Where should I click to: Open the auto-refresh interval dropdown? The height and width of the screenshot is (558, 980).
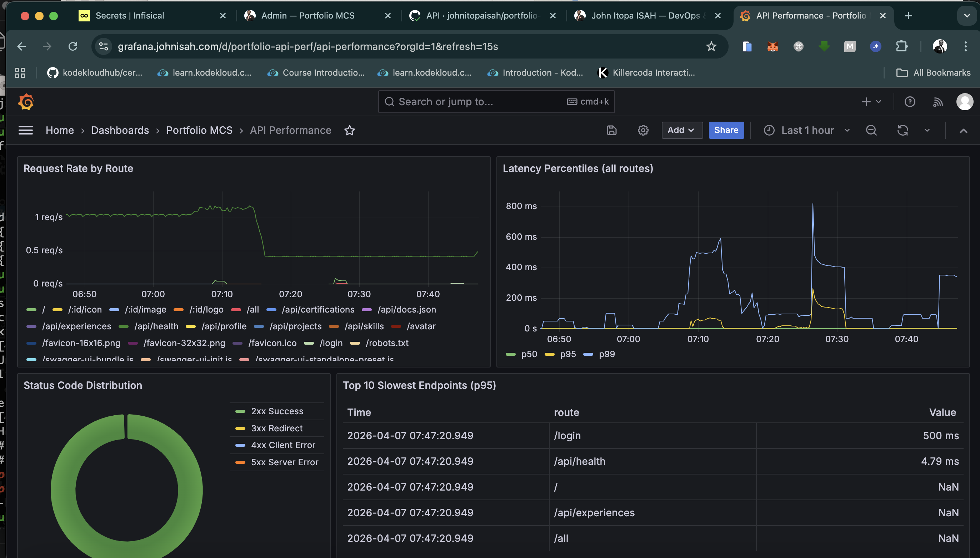927,130
